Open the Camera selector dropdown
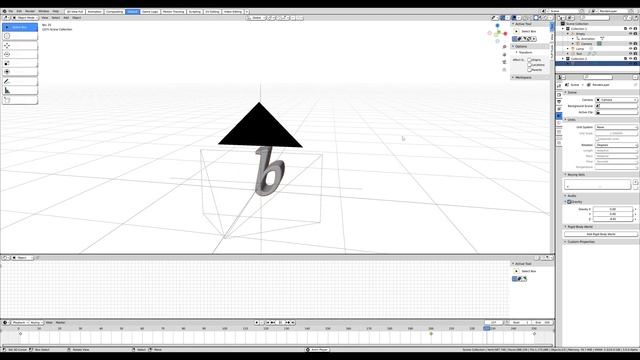 point(616,100)
